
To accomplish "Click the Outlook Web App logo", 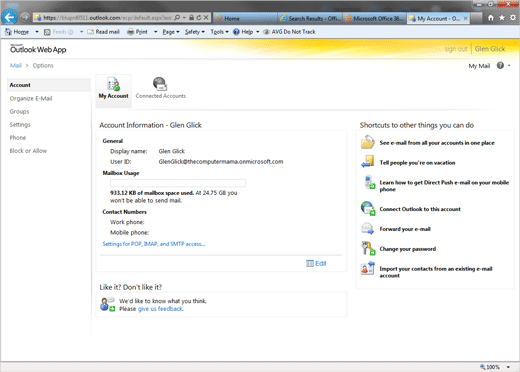I will (x=38, y=49).
